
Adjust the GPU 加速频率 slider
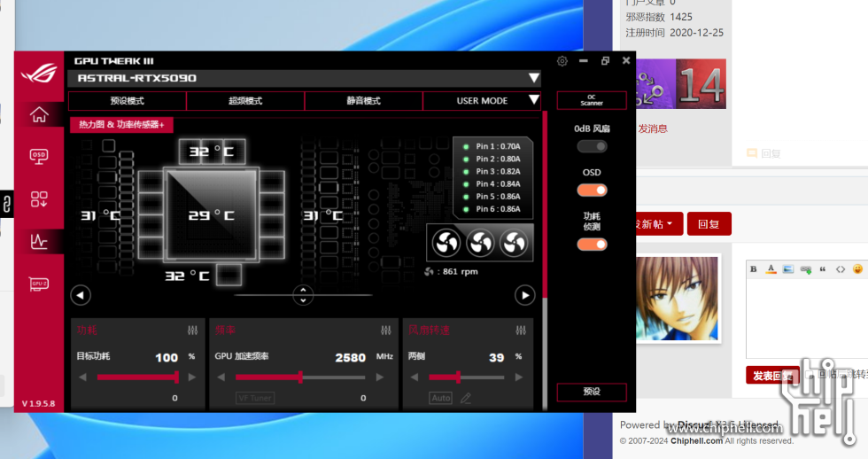tap(300, 377)
